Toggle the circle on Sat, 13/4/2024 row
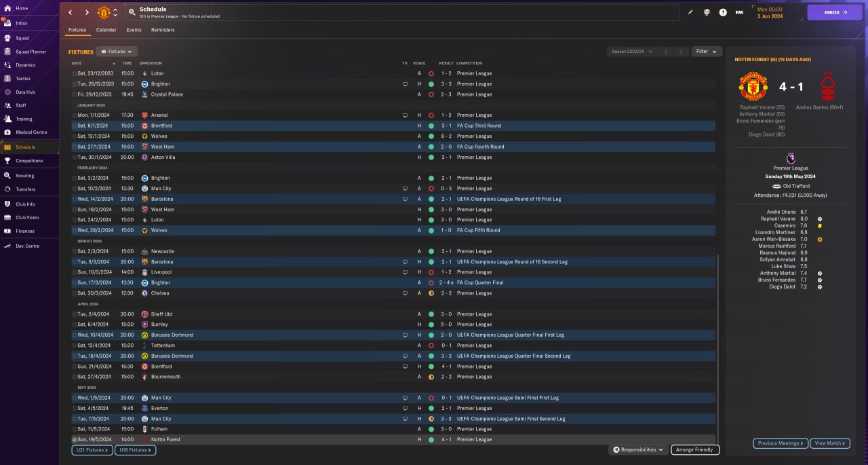Screen dimensions: 868x465 click(74, 346)
